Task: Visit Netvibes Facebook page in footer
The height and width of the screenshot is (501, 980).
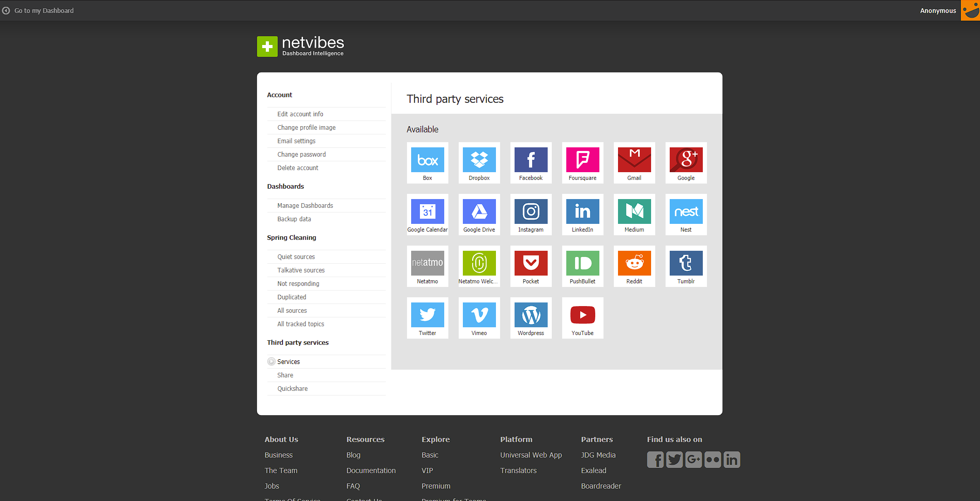Action: (x=655, y=460)
